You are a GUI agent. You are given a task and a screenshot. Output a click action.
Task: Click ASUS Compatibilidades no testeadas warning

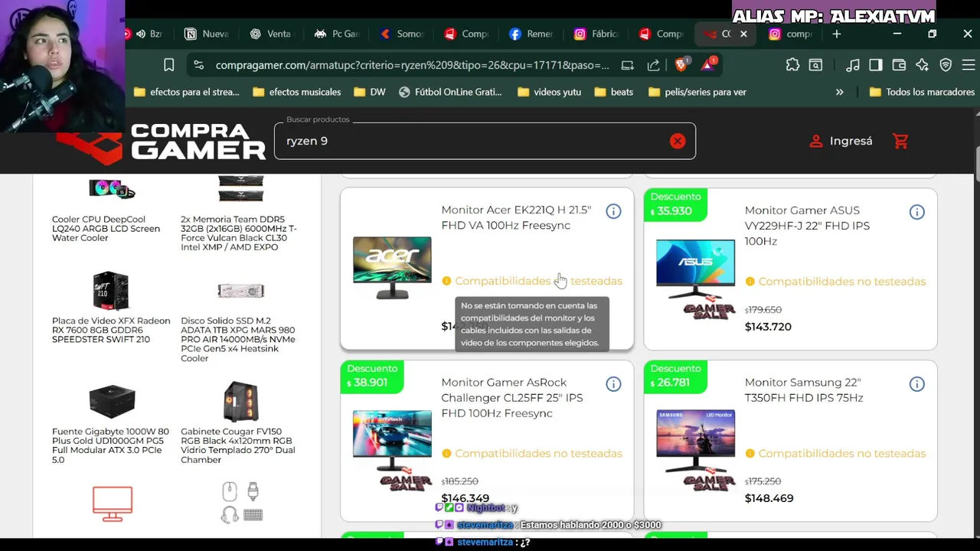(835, 282)
